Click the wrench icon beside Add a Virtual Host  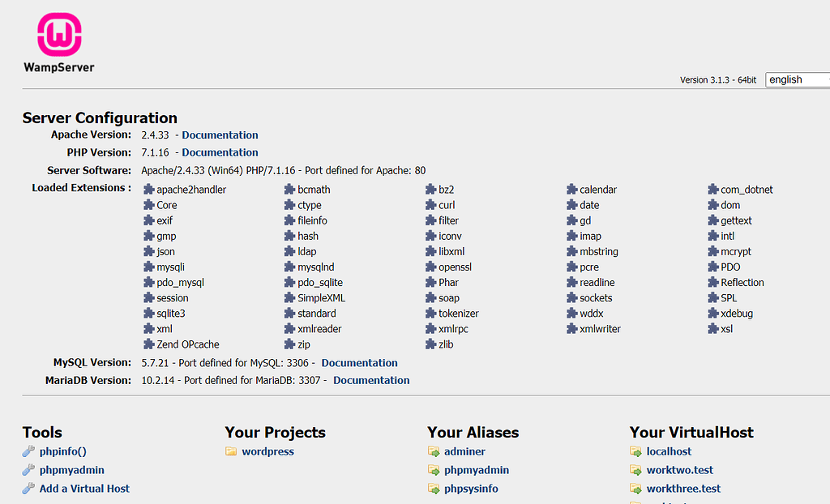click(28, 489)
